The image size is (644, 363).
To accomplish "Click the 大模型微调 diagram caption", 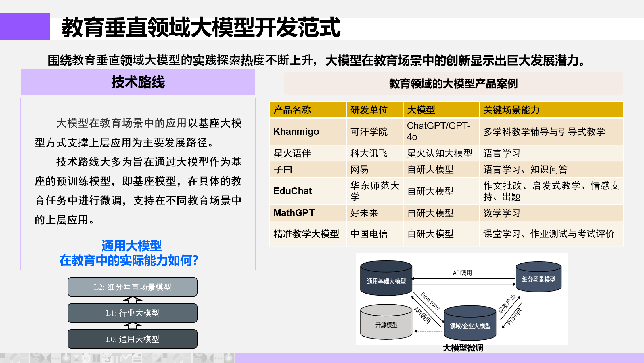I will 463,348.
